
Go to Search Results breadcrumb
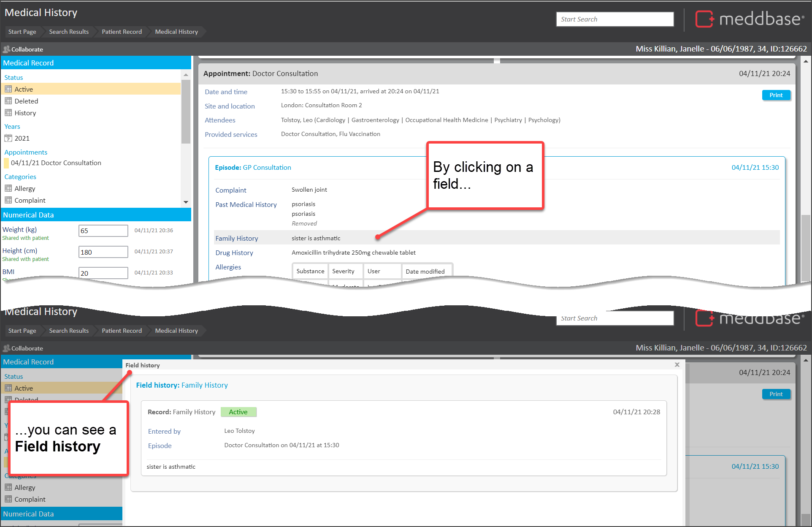[69, 32]
